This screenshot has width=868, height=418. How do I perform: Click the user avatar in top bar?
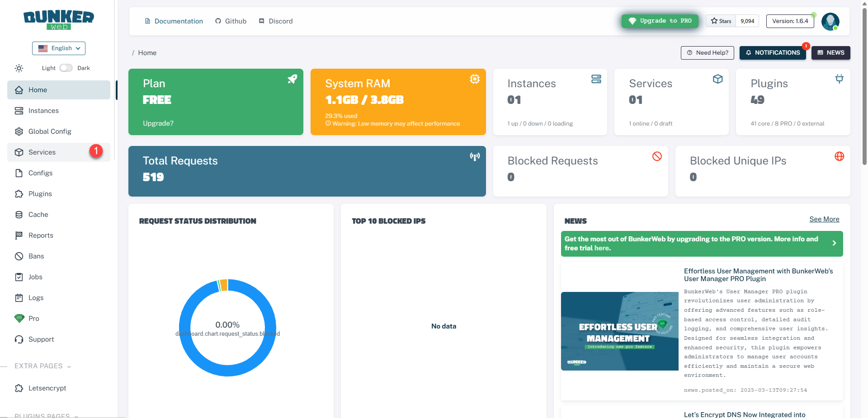[x=830, y=21]
